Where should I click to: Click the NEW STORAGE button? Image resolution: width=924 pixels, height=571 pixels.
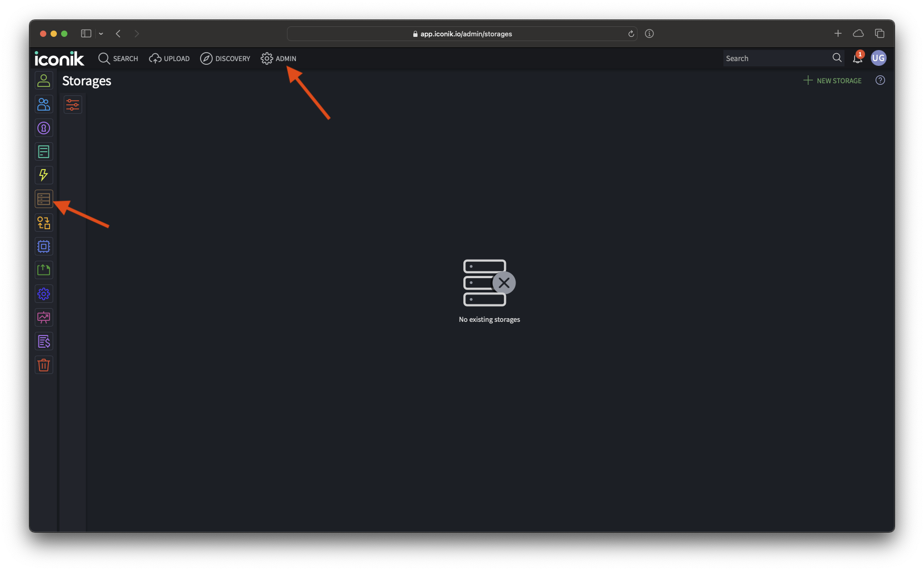click(x=832, y=81)
